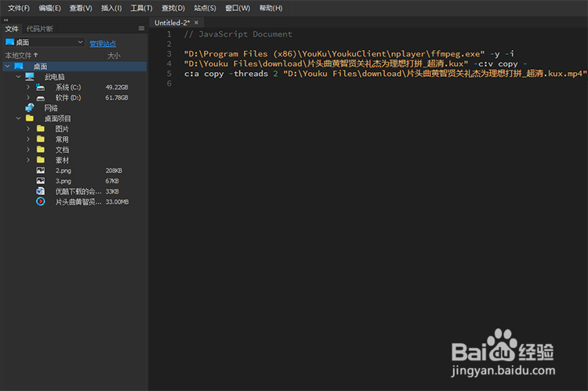The width and height of the screenshot is (588, 391).
Task: Expand the 图片 folder
Action: (28, 129)
